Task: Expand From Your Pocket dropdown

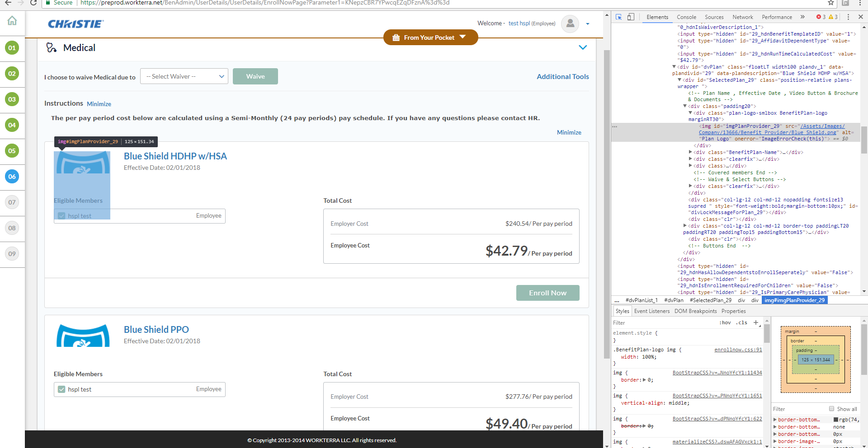Action: tap(430, 37)
